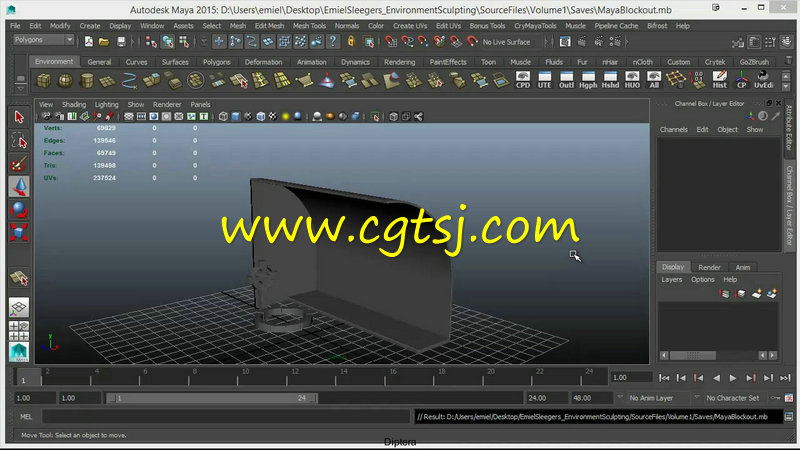The height and width of the screenshot is (450, 800).
Task: Open the viewport Renderer dropdown menu
Action: [x=167, y=105]
